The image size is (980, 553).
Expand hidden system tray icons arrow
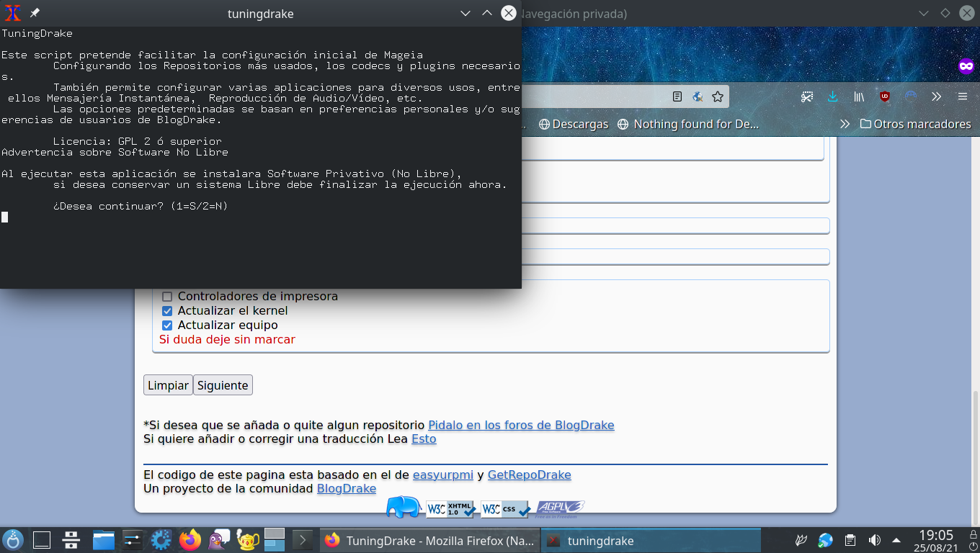pyautogui.click(x=896, y=540)
